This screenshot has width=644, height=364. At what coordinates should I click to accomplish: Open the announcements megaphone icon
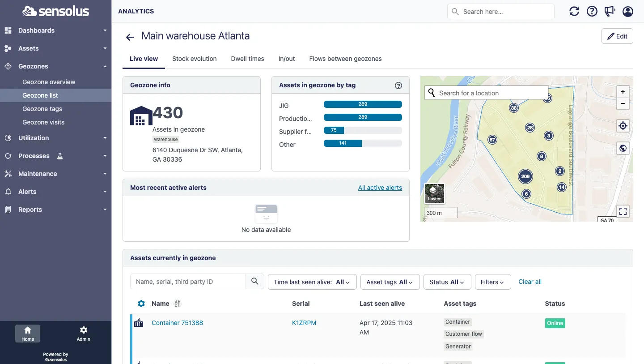click(x=610, y=12)
